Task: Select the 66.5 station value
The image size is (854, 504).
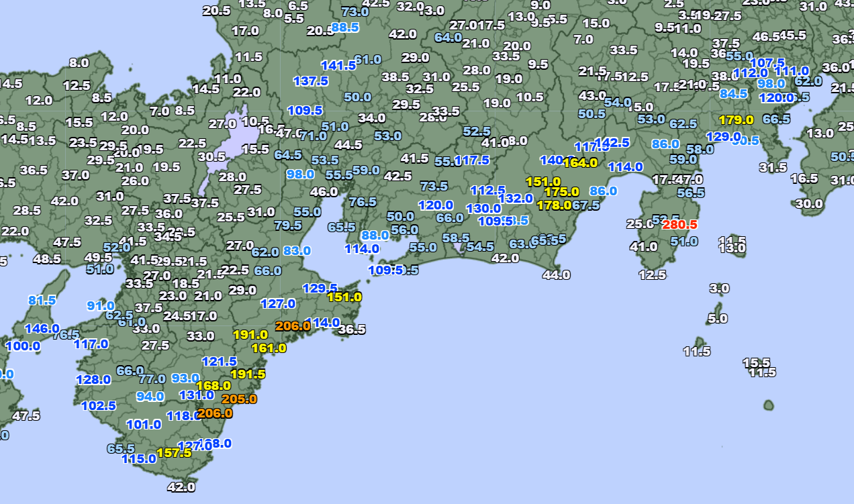Action: point(776,119)
